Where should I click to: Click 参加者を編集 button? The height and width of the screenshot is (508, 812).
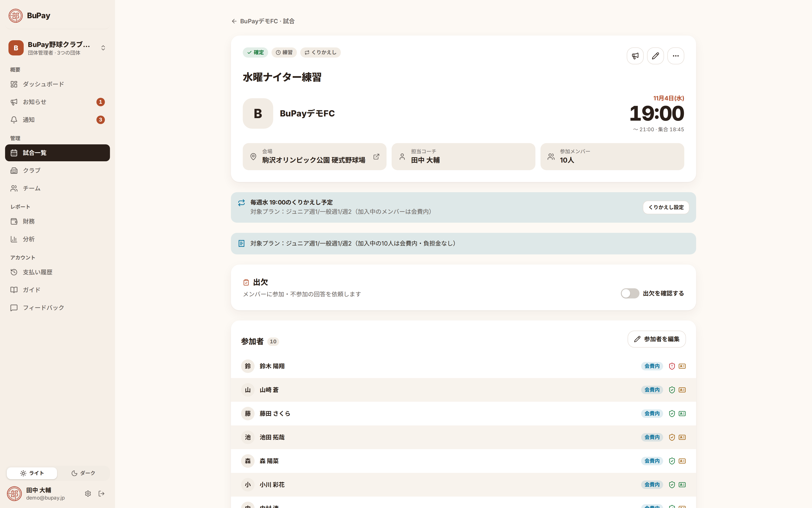(656, 339)
